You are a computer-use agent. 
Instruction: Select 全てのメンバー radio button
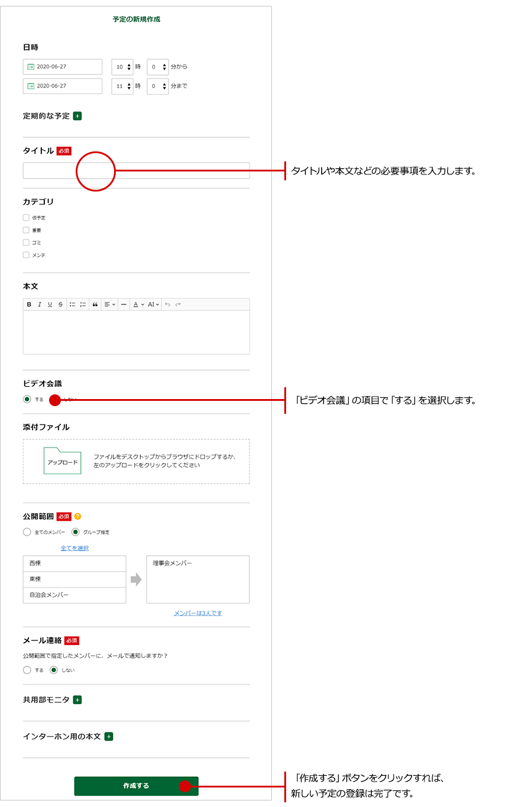coord(27,532)
